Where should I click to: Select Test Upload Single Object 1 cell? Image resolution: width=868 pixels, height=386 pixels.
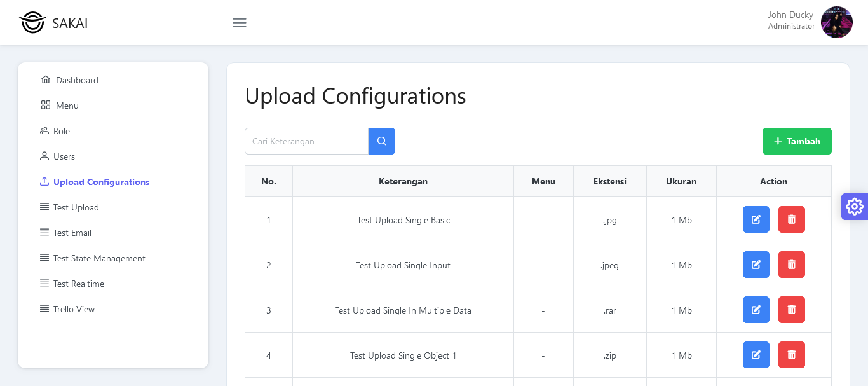coord(403,355)
